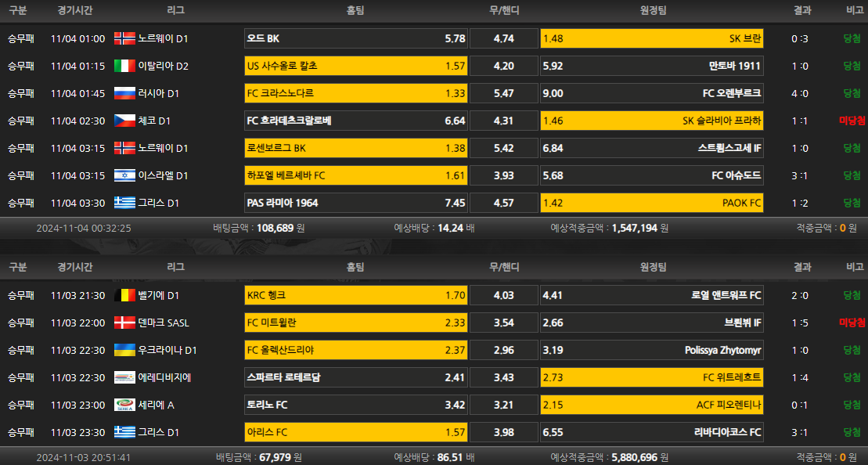The image size is (868, 465).
Task: Click the expected payout 1,547,194 원
Action: [x=640, y=228]
